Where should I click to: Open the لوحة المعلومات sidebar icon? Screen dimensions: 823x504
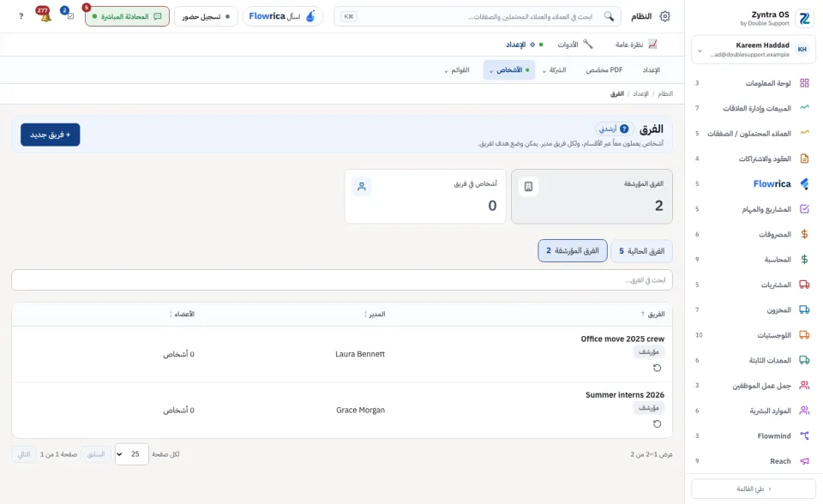coord(804,83)
